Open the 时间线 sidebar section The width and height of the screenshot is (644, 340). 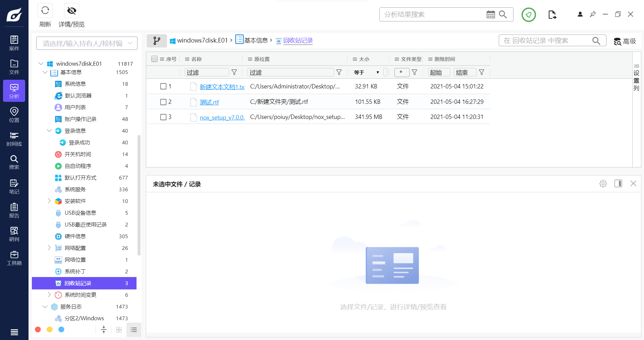tap(14, 139)
